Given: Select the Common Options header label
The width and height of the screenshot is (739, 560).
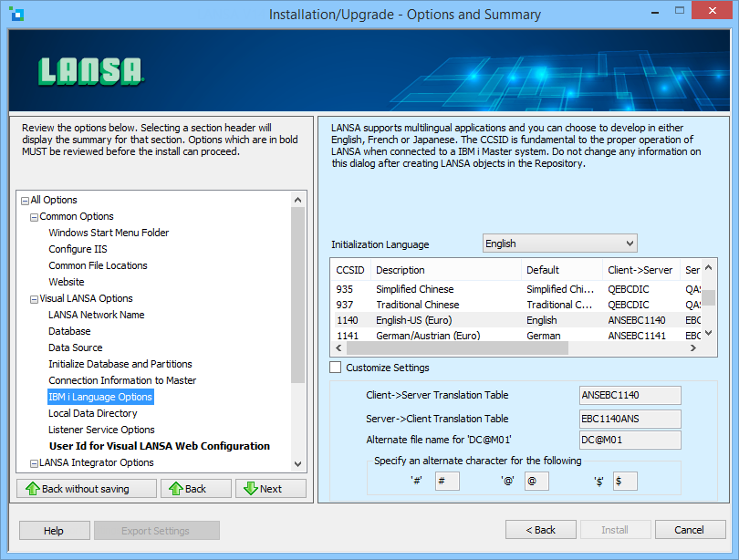Looking at the screenshot, I should pyautogui.click(x=77, y=216).
